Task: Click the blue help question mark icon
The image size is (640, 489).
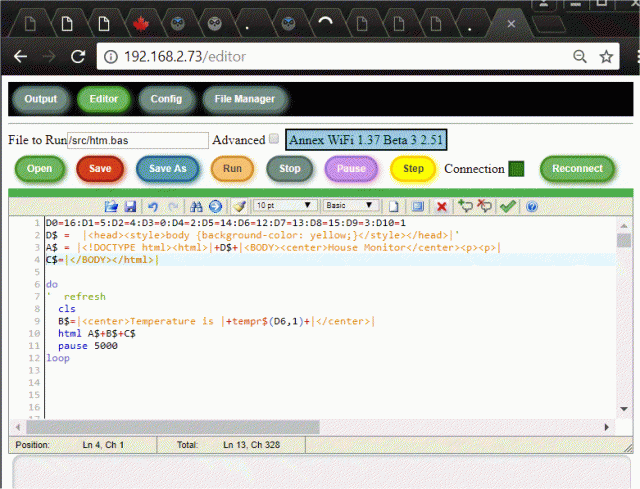Action: tap(532, 206)
